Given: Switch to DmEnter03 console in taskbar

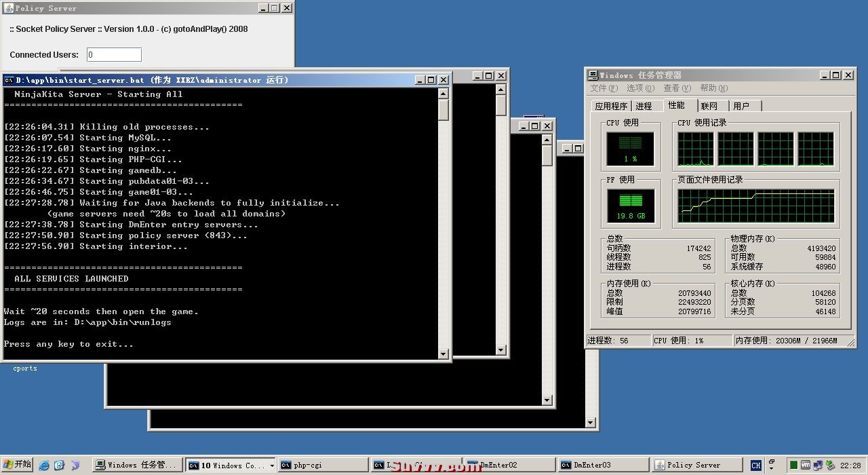Looking at the screenshot, I should (602, 465).
